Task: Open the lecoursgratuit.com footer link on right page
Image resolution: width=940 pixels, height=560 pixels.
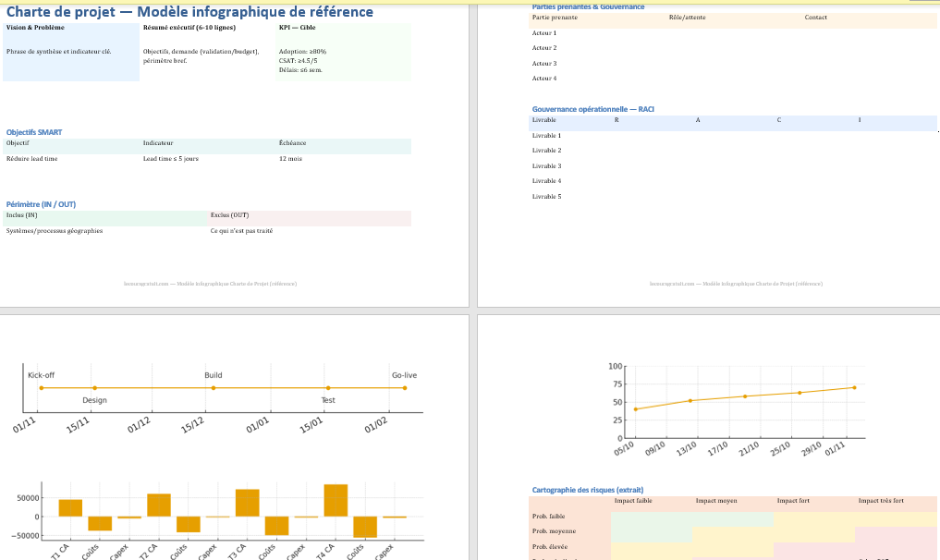Action: pyautogui.click(x=736, y=284)
